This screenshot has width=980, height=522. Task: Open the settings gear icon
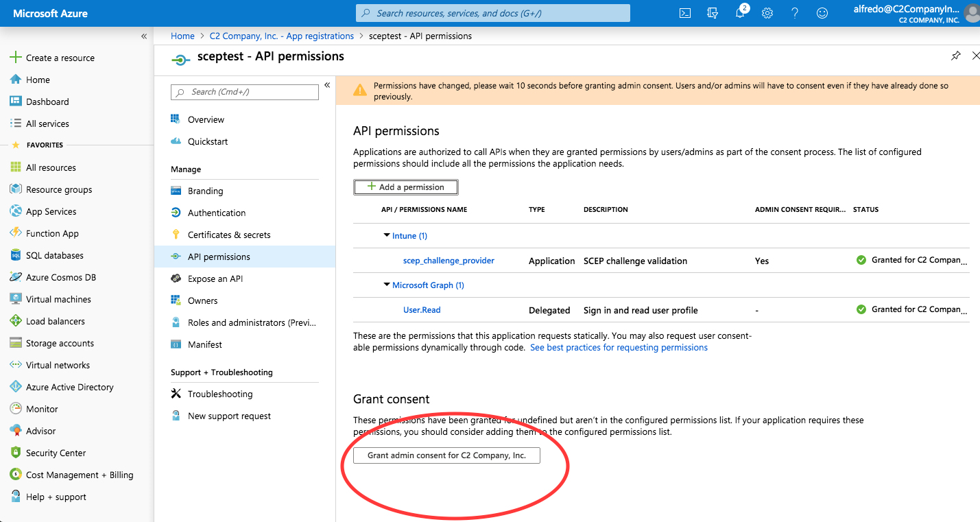click(767, 13)
